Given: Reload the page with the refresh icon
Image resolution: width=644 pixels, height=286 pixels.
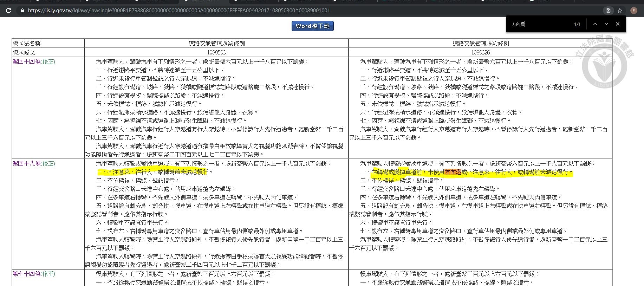Looking at the screenshot, I should (x=9, y=11).
